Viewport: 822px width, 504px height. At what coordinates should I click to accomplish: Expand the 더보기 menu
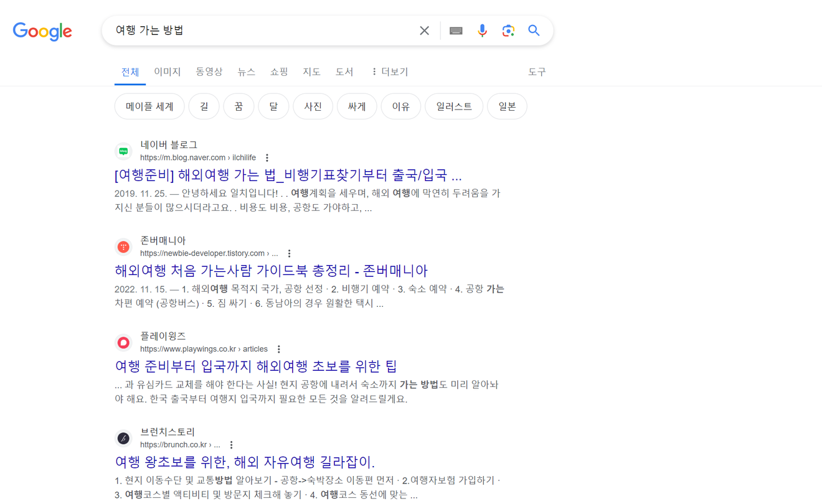[x=390, y=72]
